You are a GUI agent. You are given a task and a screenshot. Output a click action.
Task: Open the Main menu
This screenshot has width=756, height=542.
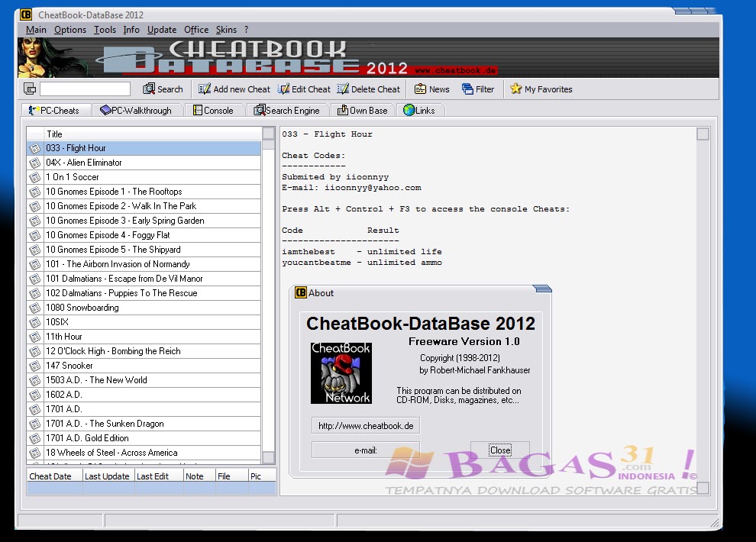tap(36, 30)
